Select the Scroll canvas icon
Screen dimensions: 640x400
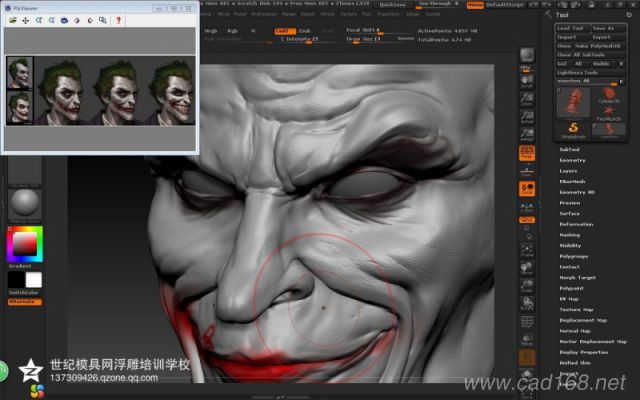point(527,80)
